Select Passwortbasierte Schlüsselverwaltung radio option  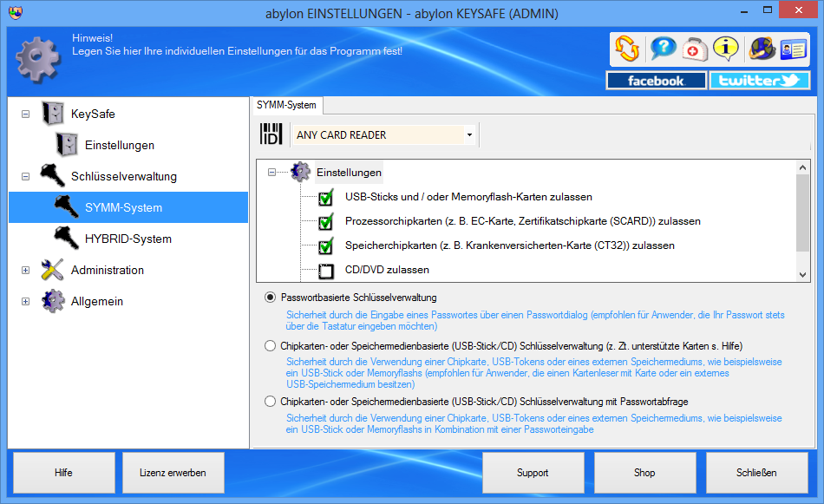pos(271,298)
